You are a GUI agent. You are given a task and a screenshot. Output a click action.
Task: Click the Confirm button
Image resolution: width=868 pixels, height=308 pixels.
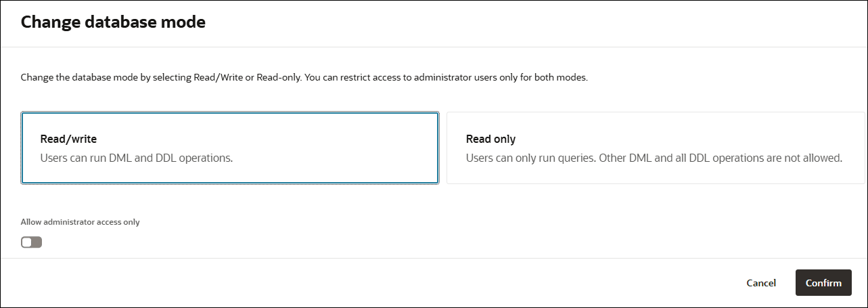click(x=823, y=283)
